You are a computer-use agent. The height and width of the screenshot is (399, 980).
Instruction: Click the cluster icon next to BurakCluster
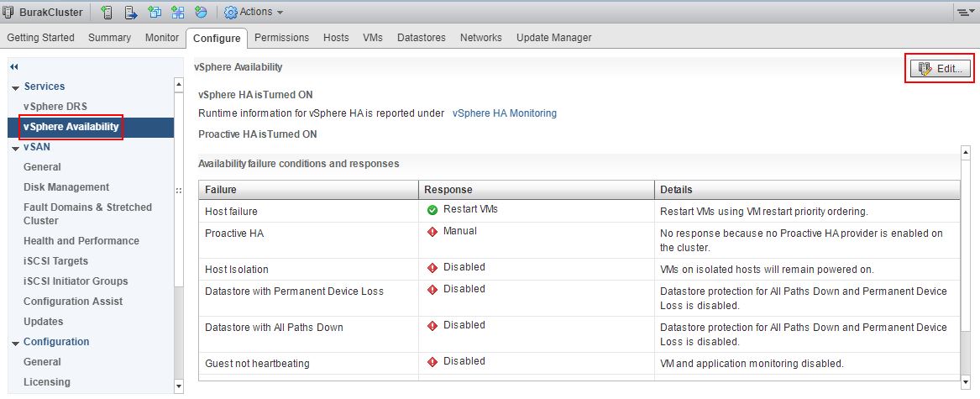[x=8, y=12]
